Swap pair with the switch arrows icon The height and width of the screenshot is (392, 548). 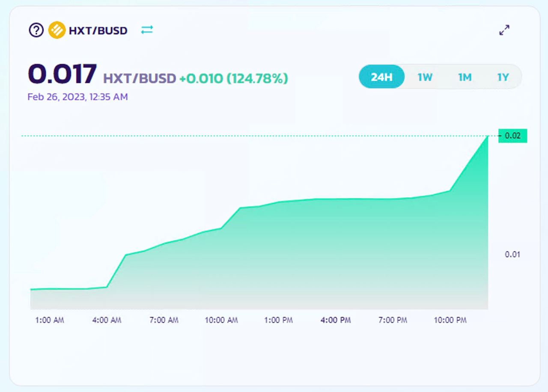[147, 30]
